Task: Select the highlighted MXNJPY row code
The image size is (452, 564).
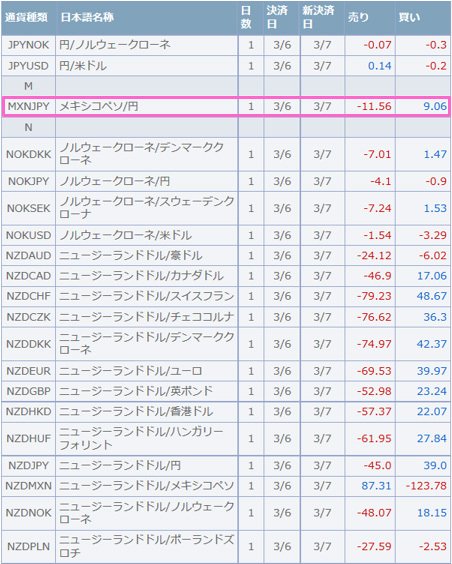Action: [28, 106]
